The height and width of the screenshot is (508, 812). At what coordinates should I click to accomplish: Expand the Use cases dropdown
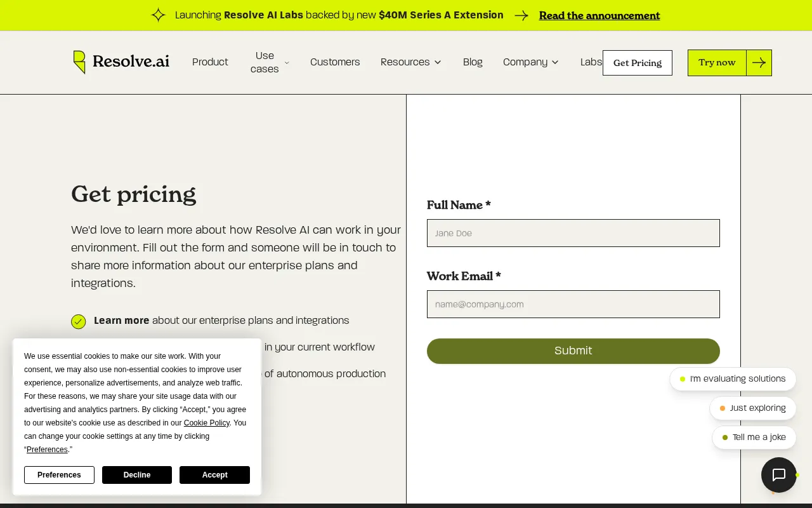(x=270, y=62)
